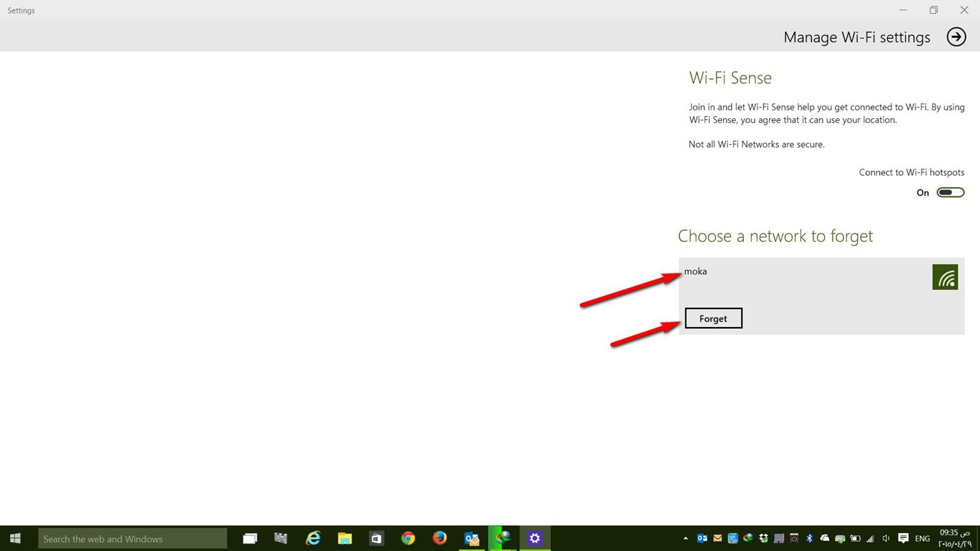Restore down the Settings window
The width and height of the screenshot is (980, 551).
click(x=933, y=10)
